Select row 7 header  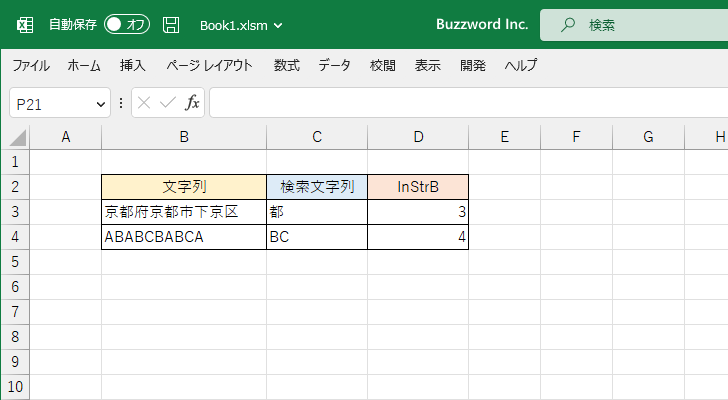[15, 312]
